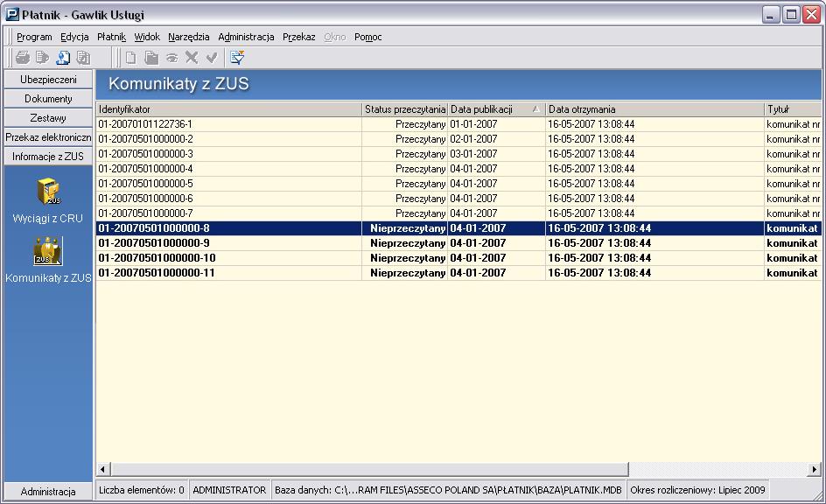Select the Dokumenty sidebar section
Viewport: 826px width, 504px height.
pyautogui.click(x=48, y=99)
